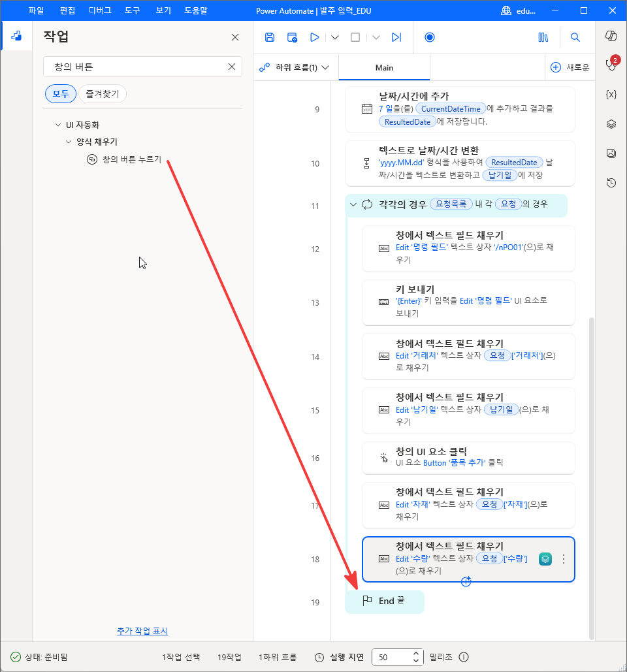Select step 12 '명령 필드' fill action

click(468, 249)
